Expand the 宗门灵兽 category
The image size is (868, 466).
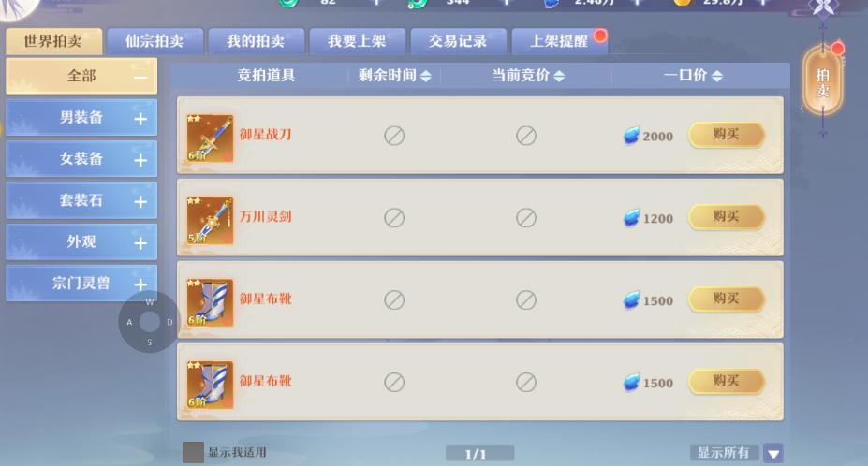140,284
